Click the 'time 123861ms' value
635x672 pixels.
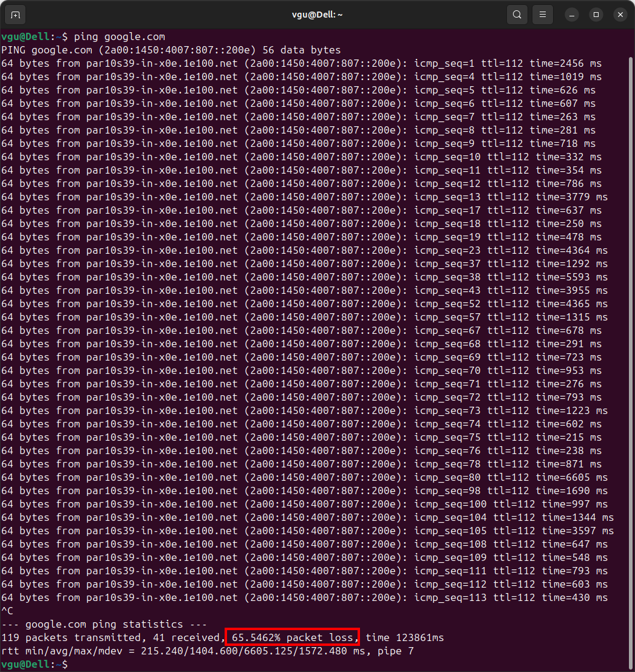point(404,638)
